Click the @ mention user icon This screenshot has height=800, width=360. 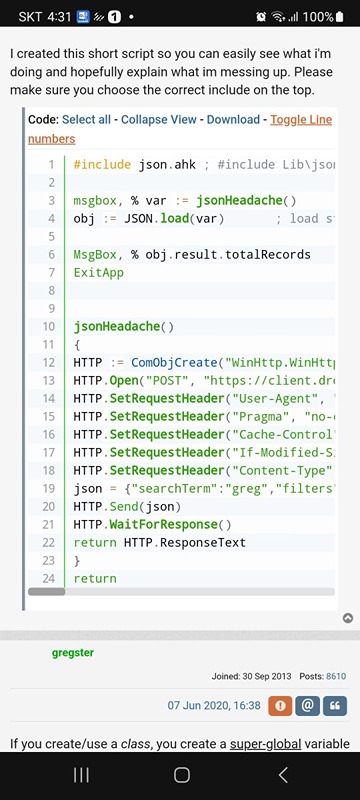(308, 706)
